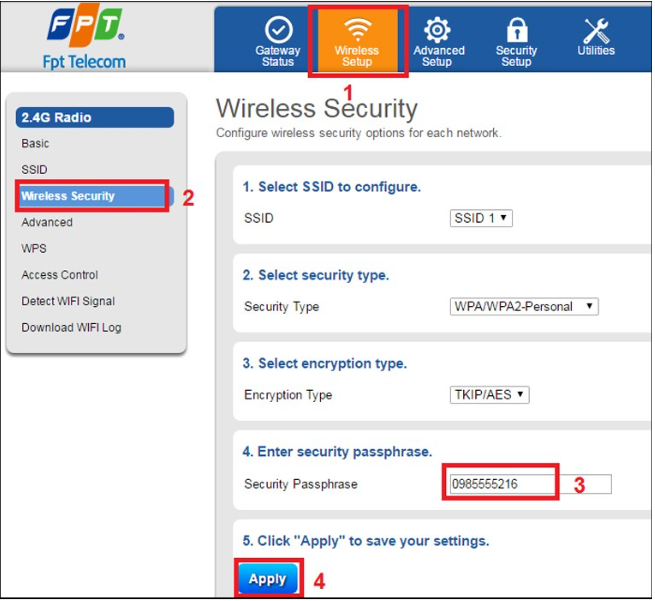The width and height of the screenshot is (655, 601).
Task: Open SSID settings in sidebar
Action: [x=34, y=170]
